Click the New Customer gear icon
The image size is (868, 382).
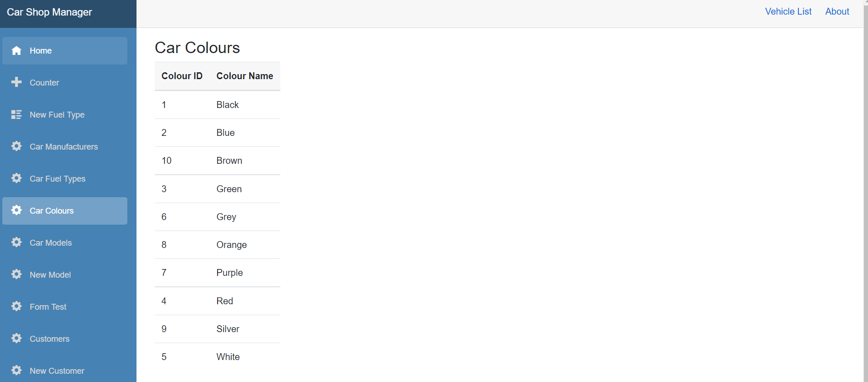[x=16, y=370]
